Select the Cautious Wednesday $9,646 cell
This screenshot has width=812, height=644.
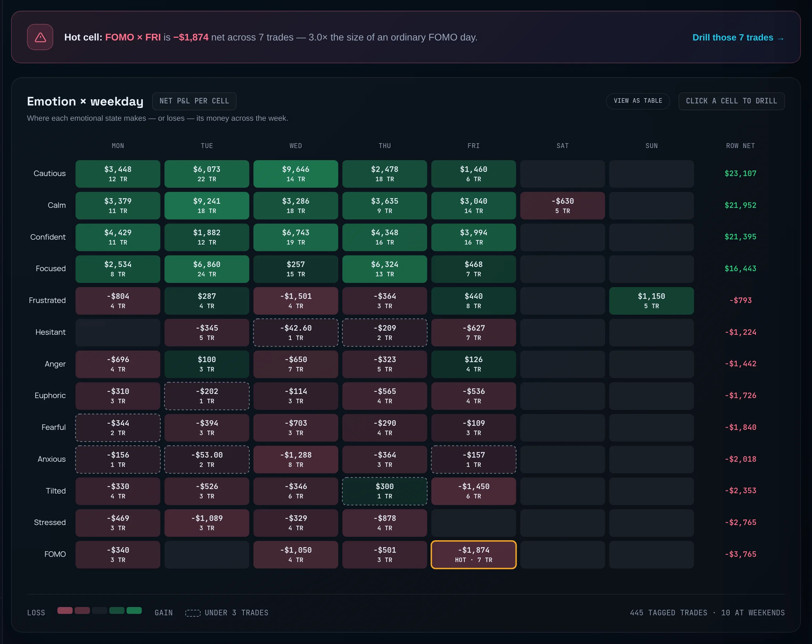coord(296,174)
